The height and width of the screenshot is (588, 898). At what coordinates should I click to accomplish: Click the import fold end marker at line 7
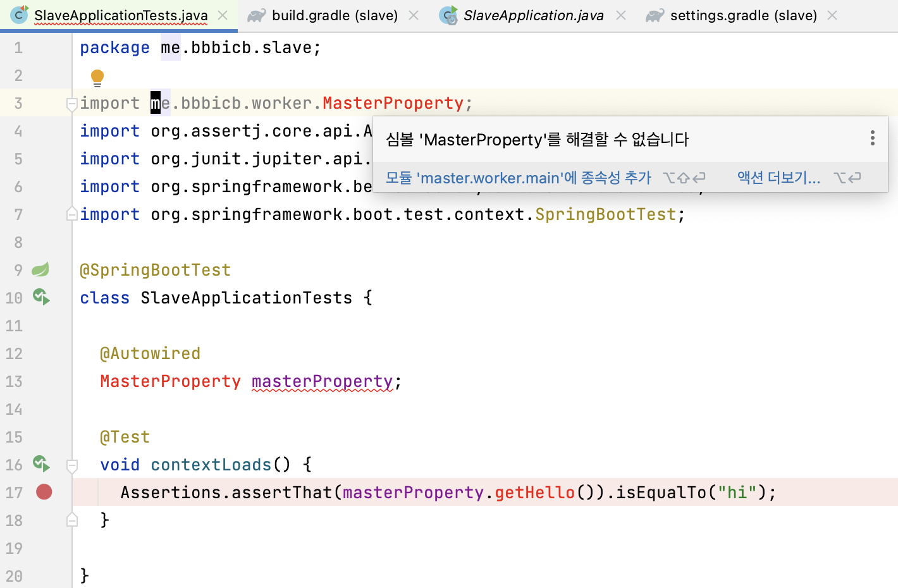tap(72, 214)
